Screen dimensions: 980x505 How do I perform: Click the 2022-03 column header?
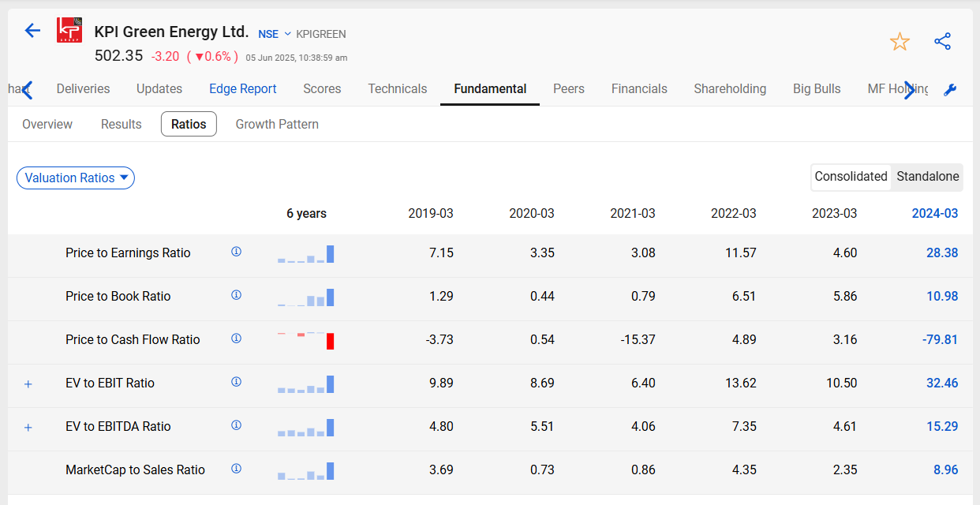(x=734, y=214)
